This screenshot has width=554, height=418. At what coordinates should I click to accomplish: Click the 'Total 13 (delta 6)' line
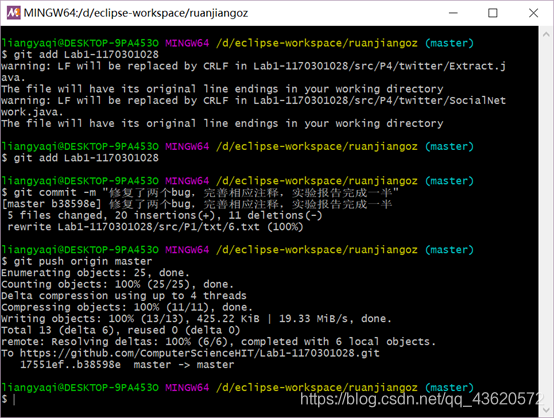[120, 330]
